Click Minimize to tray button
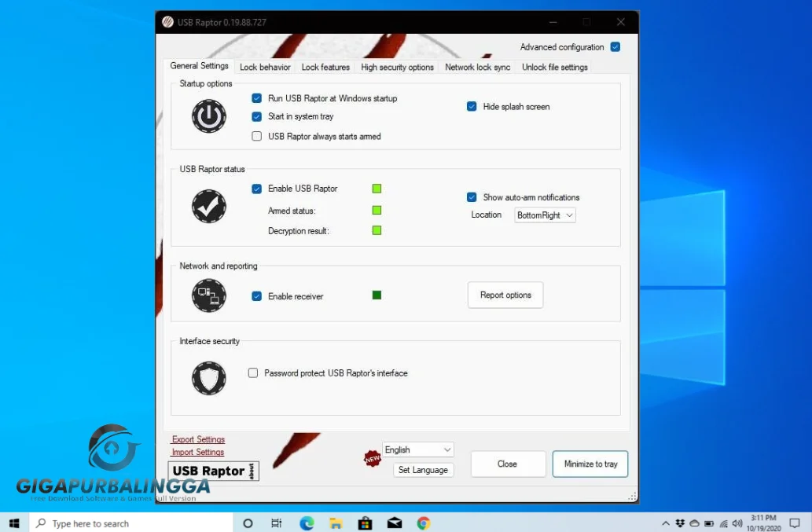The image size is (812, 532). [590, 464]
